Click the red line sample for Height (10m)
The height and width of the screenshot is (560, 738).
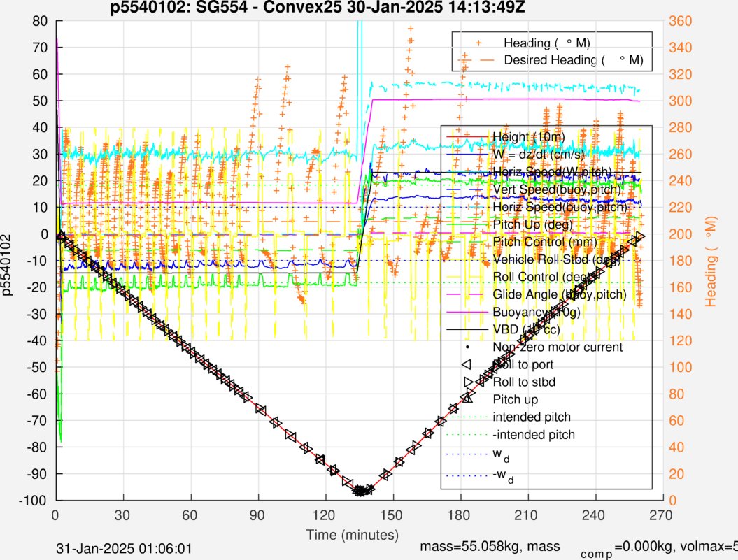(467, 136)
